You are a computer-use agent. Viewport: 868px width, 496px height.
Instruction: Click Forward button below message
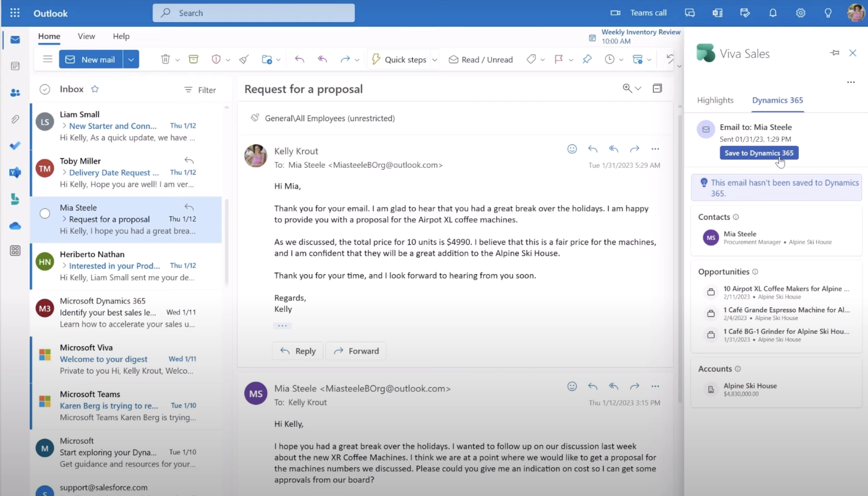point(356,351)
